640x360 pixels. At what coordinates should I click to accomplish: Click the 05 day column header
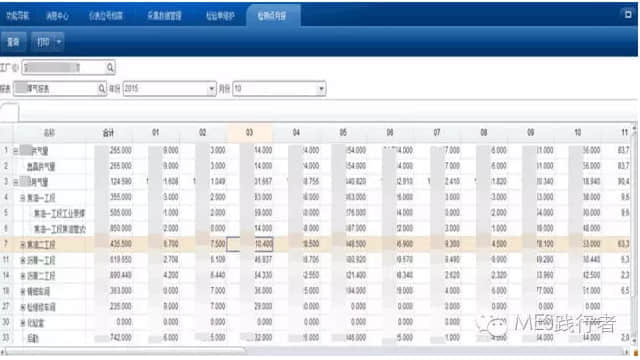point(343,133)
